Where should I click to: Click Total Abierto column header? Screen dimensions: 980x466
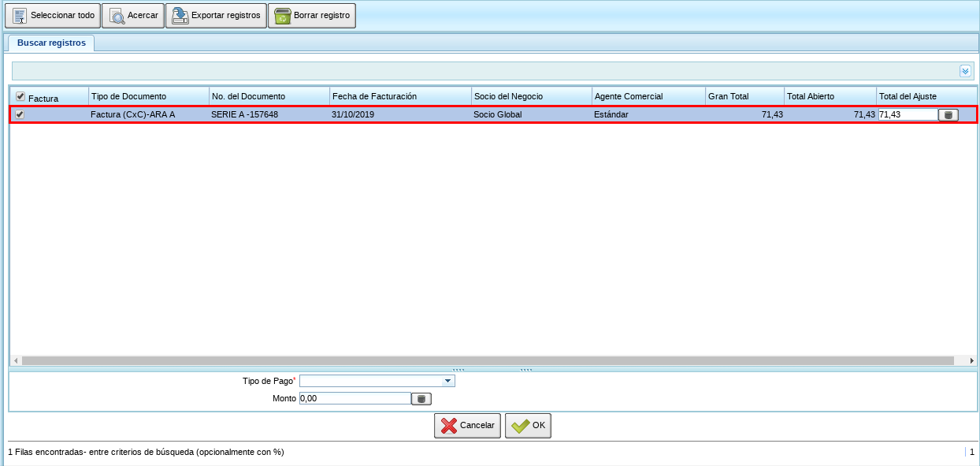pyautogui.click(x=830, y=96)
